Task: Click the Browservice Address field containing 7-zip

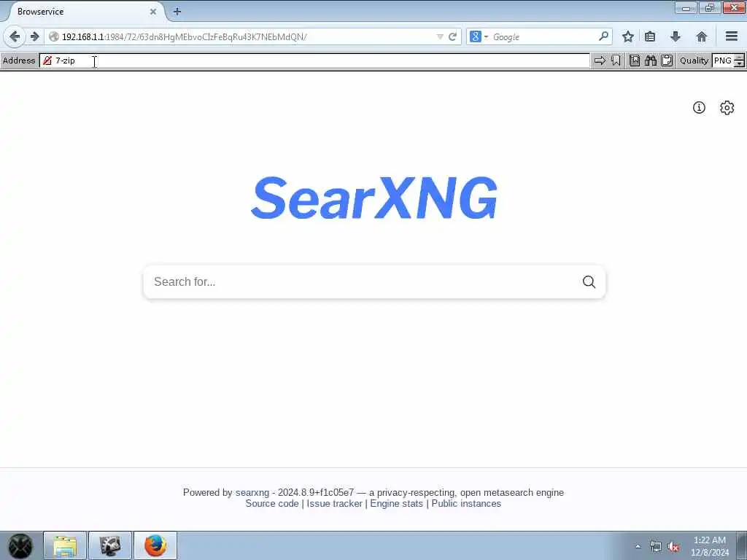Action: (x=314, y=61)
